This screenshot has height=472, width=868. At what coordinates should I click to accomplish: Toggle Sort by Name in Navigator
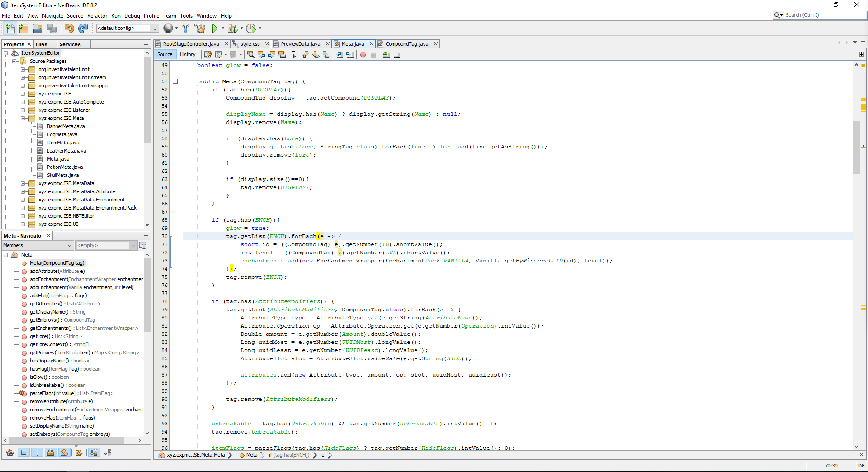tap(94, 453)
